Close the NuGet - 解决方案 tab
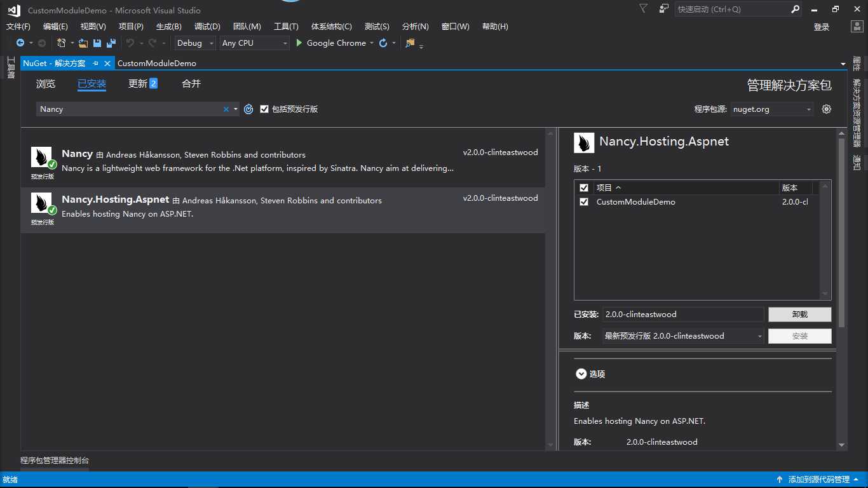Viewport: 868px width, 488px height. [107, 64]
